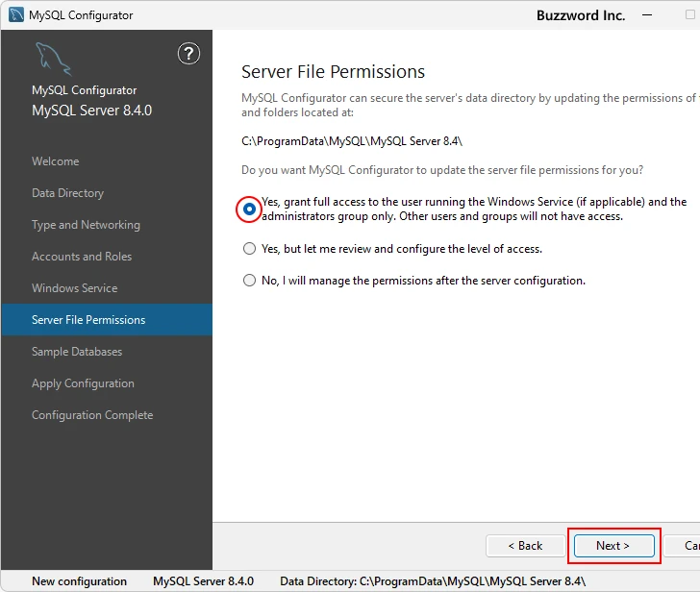Click the MySQL dolphin logo in sidebar

(53, 59)
